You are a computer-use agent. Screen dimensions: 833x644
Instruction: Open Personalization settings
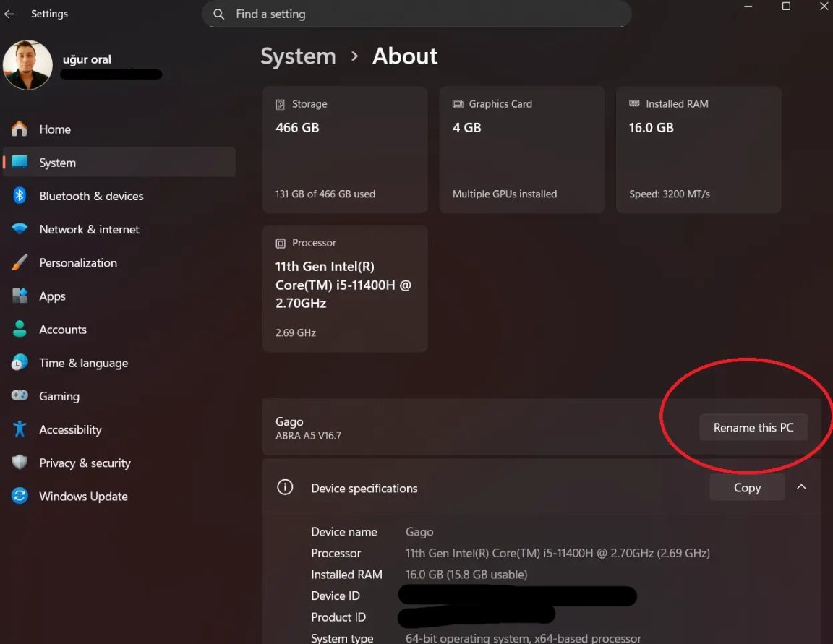(x=78, y=262)
